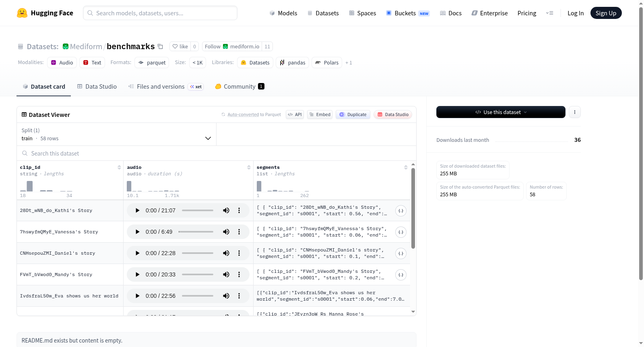Viewport: 644px width, 347px height.
Task: Open the Docs page
Action: click(451, 13)
